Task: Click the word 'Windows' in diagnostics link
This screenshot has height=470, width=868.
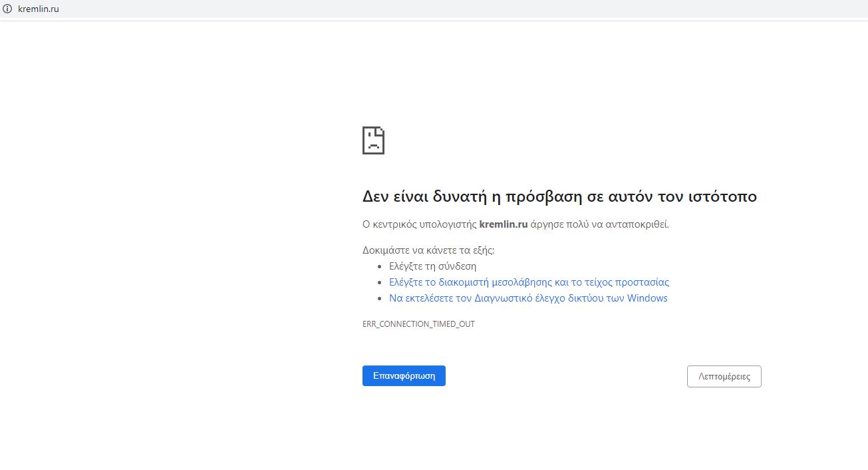Action: tap(647, 298)
